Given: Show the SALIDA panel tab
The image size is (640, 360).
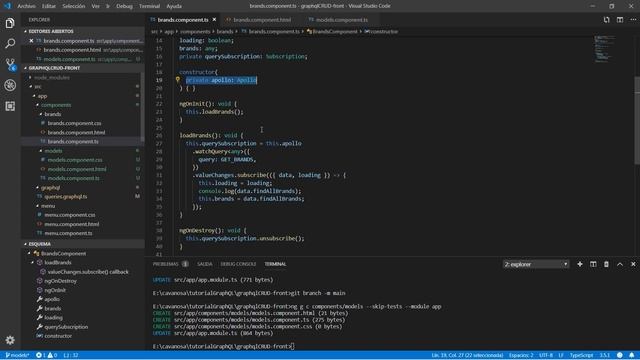Looking at the screenshot, I should (204, 264).
